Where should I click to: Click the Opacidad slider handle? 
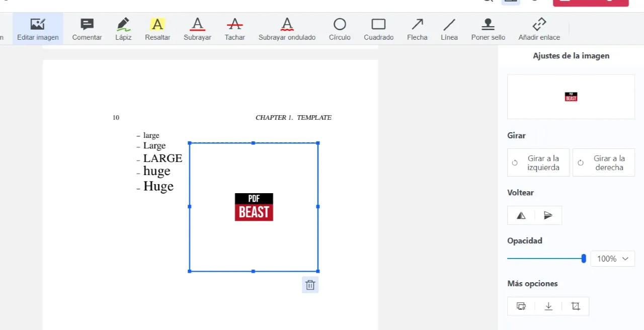coord(584,259)
